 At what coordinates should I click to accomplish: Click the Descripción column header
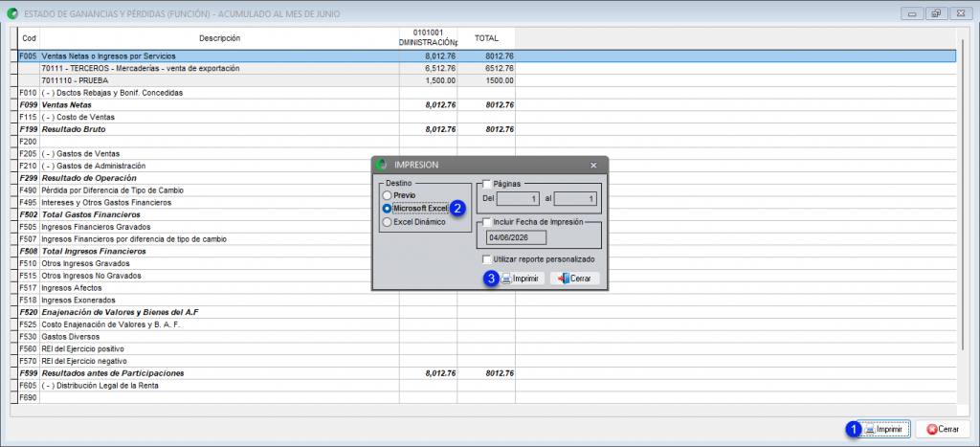219,38
